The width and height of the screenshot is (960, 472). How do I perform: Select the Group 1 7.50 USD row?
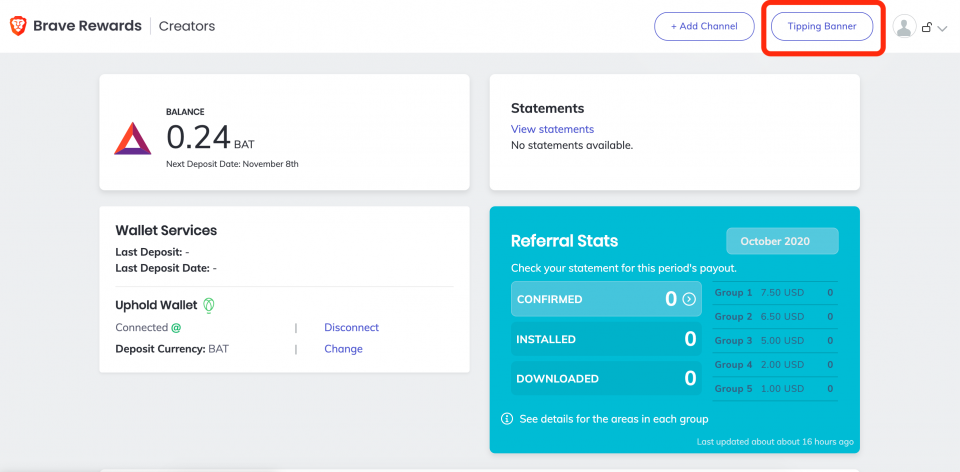point(775,293)
